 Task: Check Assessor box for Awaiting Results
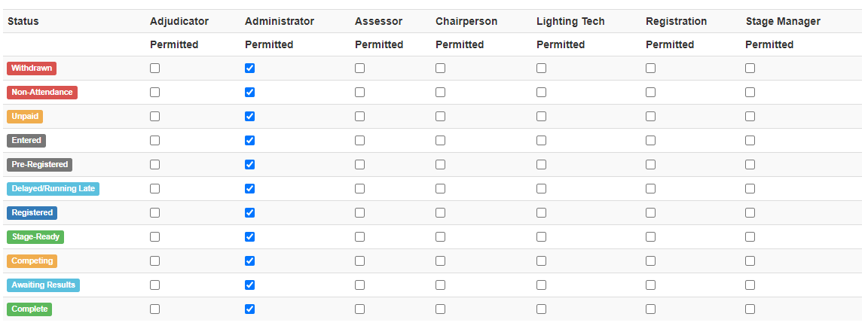[360, 285]
